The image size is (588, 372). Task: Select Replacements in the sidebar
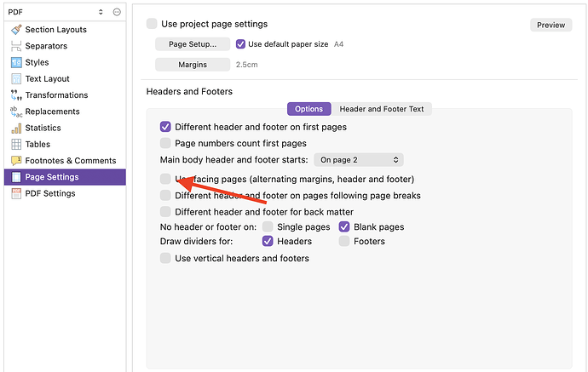click(x=65, y=112)
